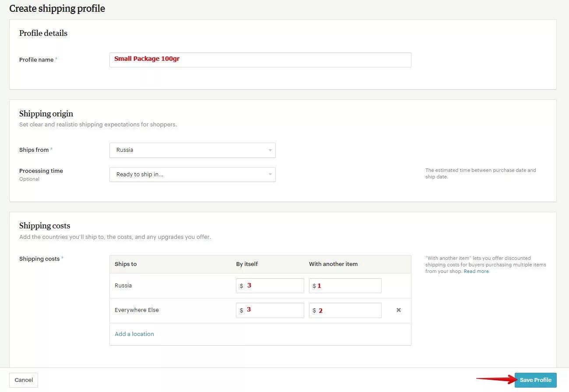Click the Processing time field label
Image resolution: width=569 pixels, height=392 pixels.
tap(41, 171)
